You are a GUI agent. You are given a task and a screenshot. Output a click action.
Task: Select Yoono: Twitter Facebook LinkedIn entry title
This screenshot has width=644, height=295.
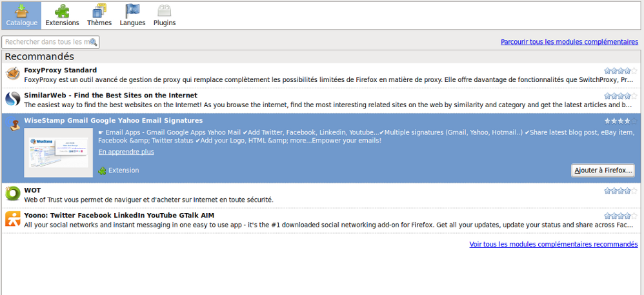coord(119,216)
